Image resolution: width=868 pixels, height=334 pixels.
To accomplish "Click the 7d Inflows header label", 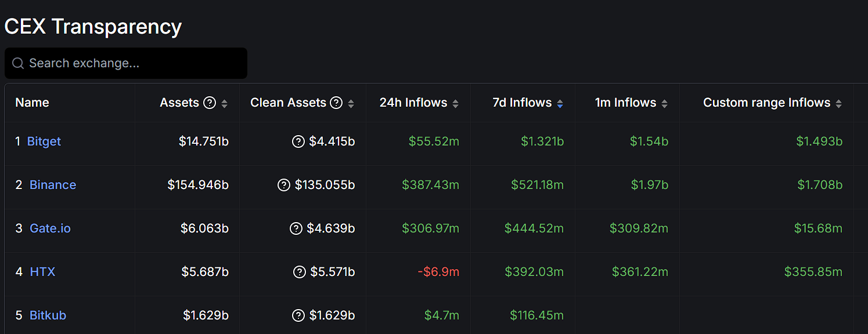I will (522, 103).
